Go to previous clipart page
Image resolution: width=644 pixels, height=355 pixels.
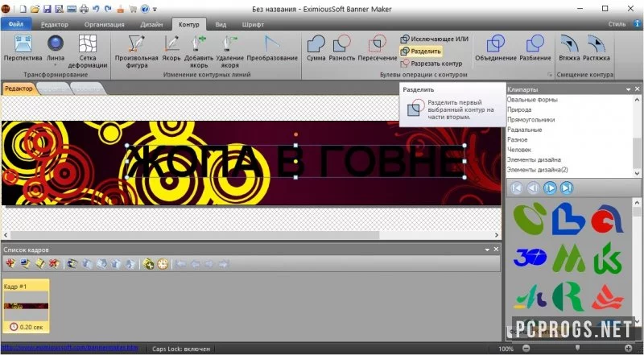click(x=533, y=188)
